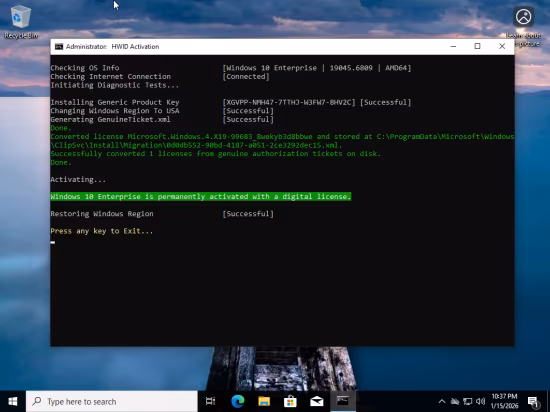Click the 'Administrator: HWID Activation' title text
The width and height of the screenshot is (550, 412).
112,47
